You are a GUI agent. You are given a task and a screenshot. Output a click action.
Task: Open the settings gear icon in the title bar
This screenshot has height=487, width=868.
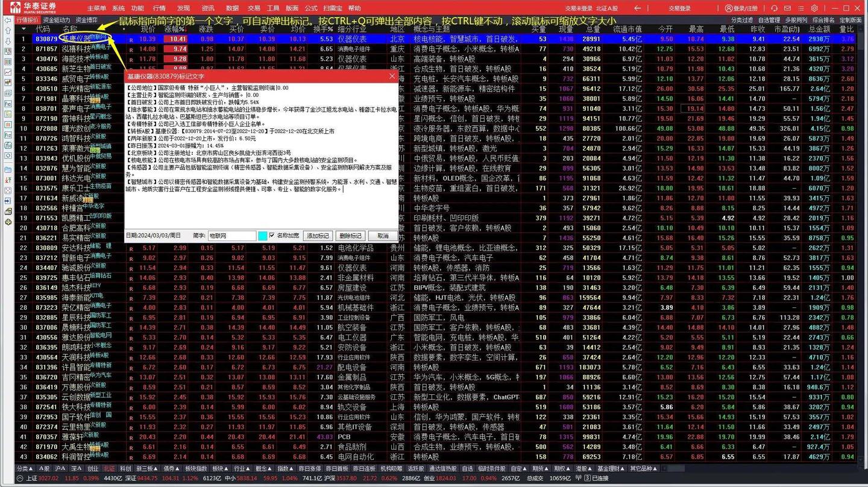pos(814,8)
